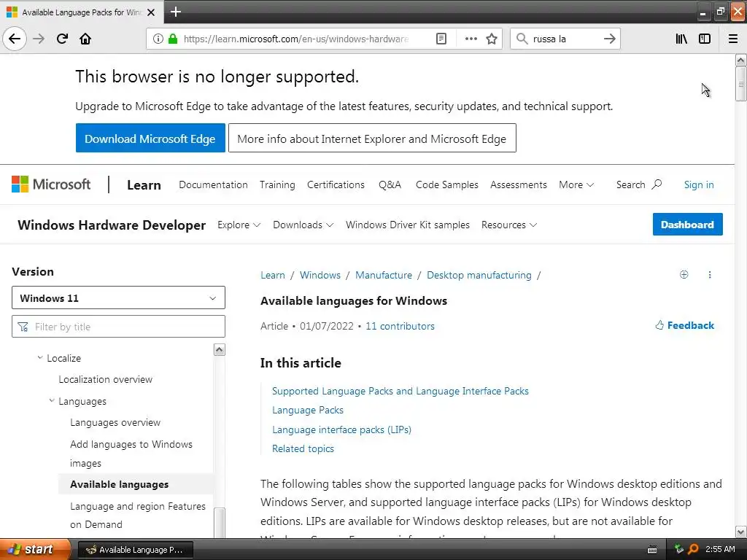Open Assessments in the Learn nav
Viewport: 747px width, 560px height.
519,184
